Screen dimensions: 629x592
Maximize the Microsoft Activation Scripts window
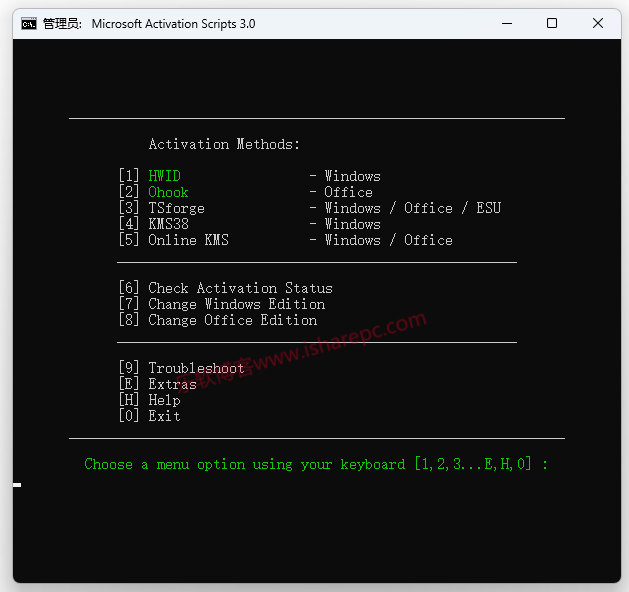[552, 24]
